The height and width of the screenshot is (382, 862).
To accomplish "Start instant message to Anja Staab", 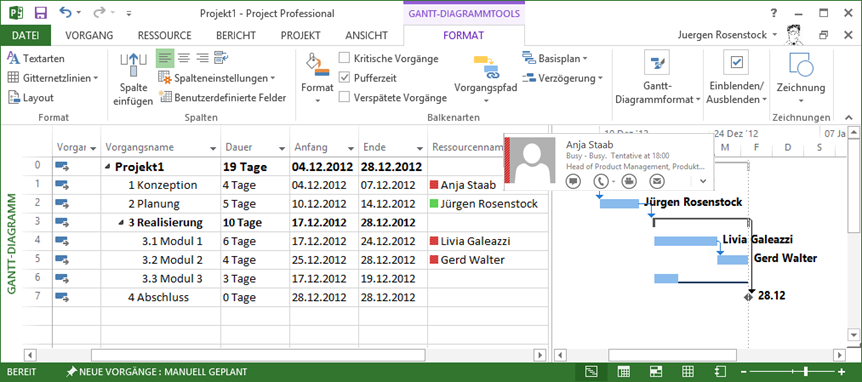I will click(572, 180).
